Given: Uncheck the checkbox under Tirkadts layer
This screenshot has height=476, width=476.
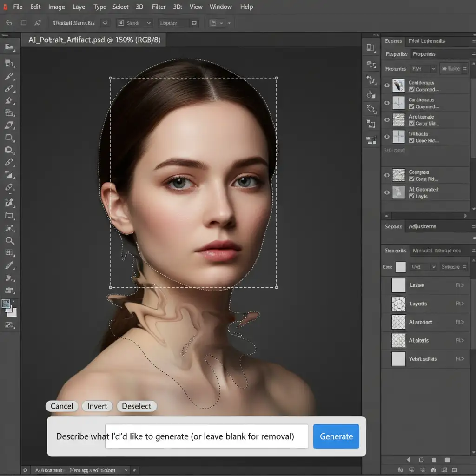Looking at the screenshot, I should point(411,141).
